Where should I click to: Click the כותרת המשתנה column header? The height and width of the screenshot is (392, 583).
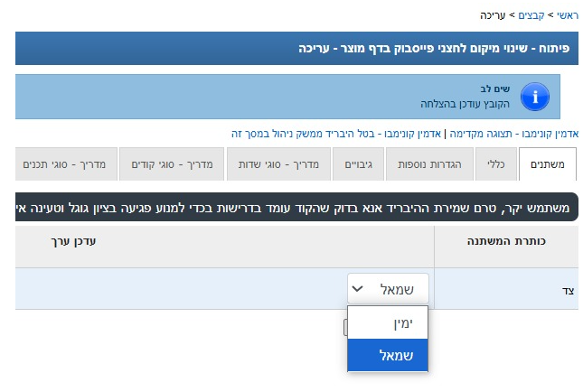tap(506, 241)
